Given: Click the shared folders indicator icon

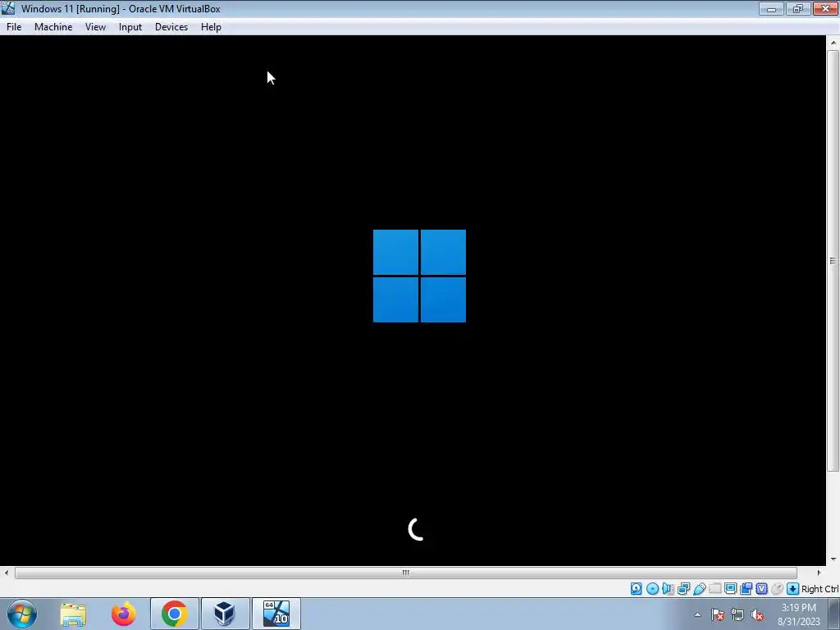Looking at the screenshot, I should (x=714, y=589).
